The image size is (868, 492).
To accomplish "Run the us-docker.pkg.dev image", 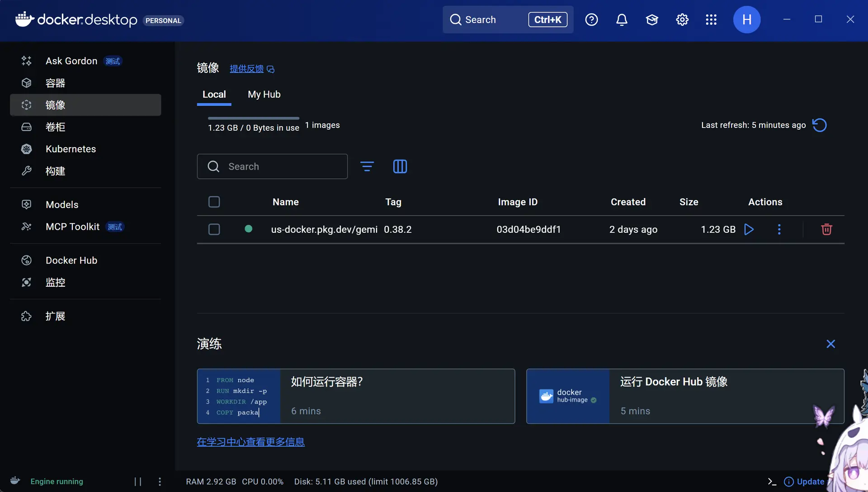I will [x=749, y=230].
